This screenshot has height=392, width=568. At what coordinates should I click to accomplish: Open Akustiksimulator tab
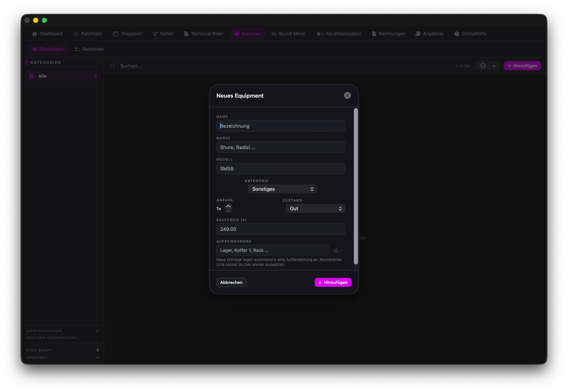[339, 34]
